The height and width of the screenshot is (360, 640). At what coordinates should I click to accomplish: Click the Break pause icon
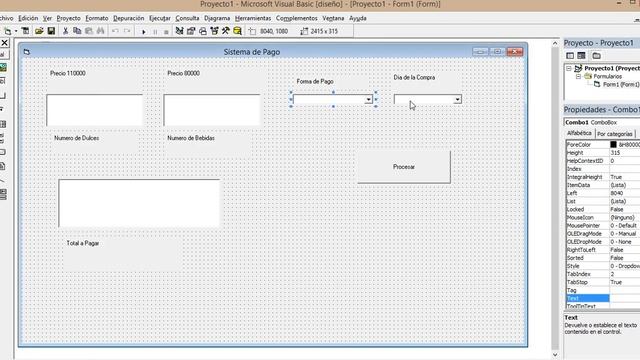[155, 31]
